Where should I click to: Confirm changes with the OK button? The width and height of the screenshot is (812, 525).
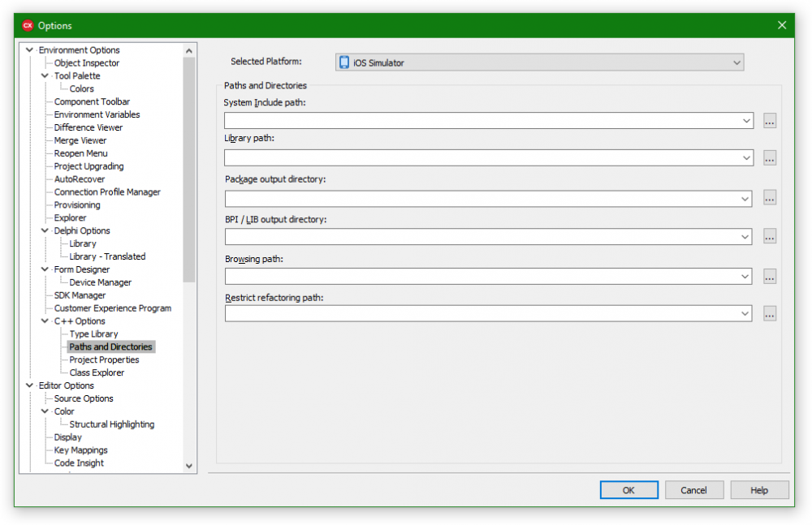tap(628, 490)
